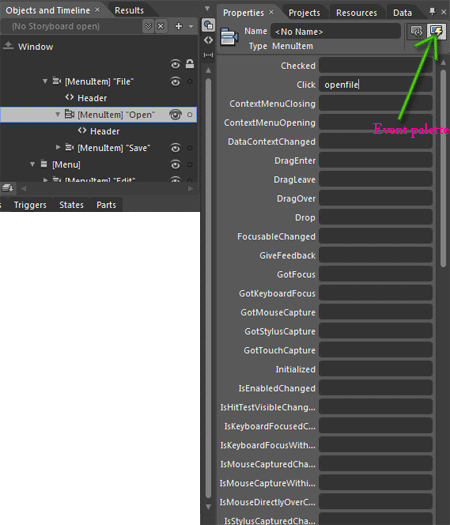Click the MenuItem "Save" element icon
The height and width of the screenshot is (525, 450).
(69, 147)
